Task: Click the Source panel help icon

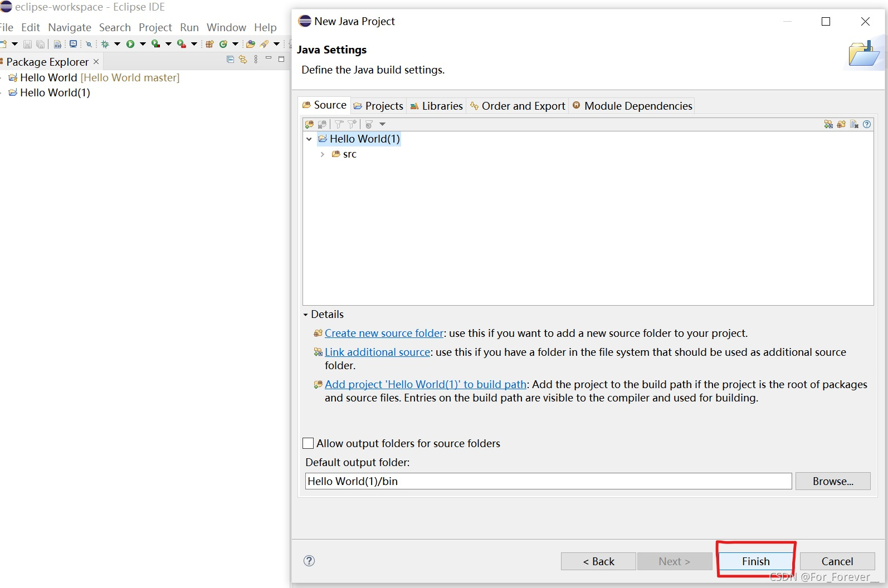Action: click(x=867, y=124)
